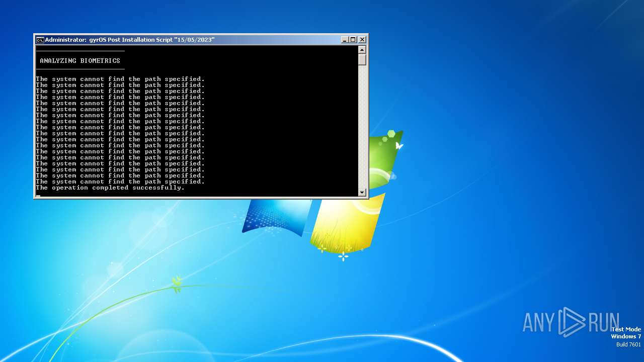Close the Administrator console window

pos(362,40)
